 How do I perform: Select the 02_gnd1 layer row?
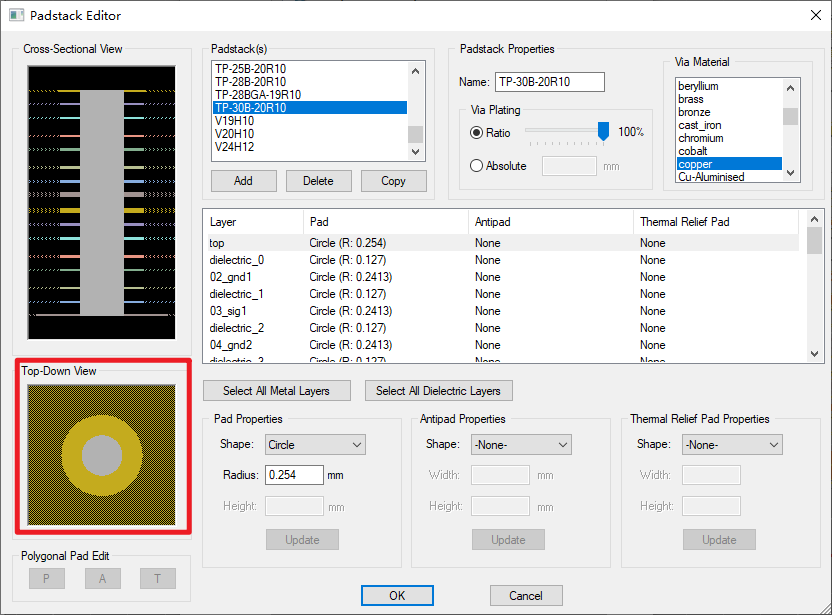(503, 277)
